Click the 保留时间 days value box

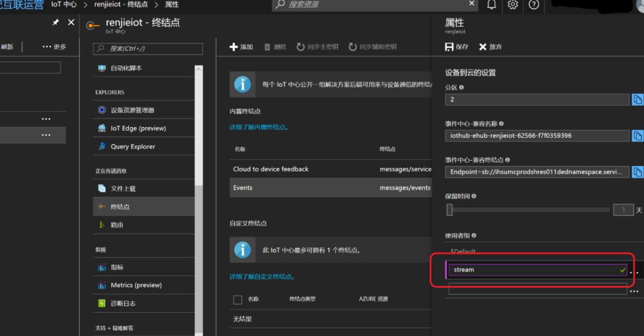tap(624, 209)
